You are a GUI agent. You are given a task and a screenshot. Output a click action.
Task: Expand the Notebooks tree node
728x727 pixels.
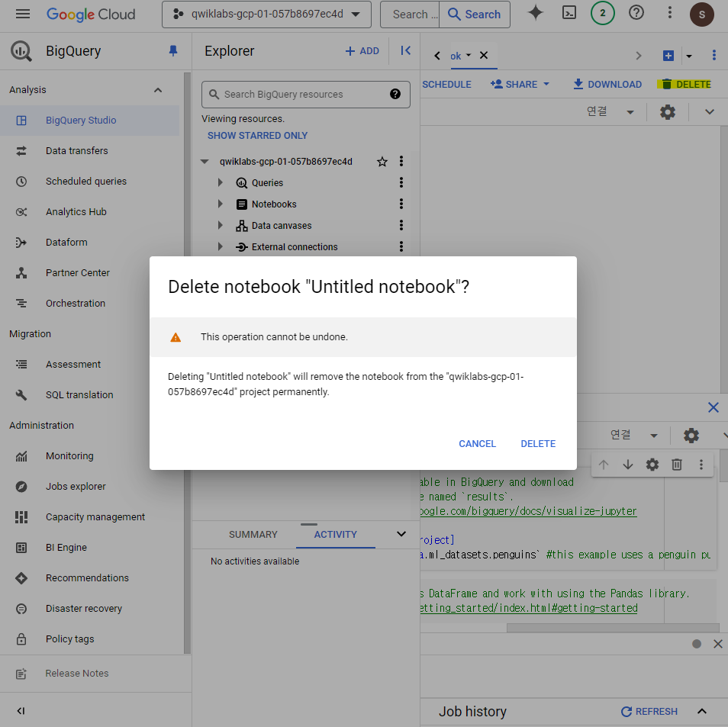(x=220, y=204)
